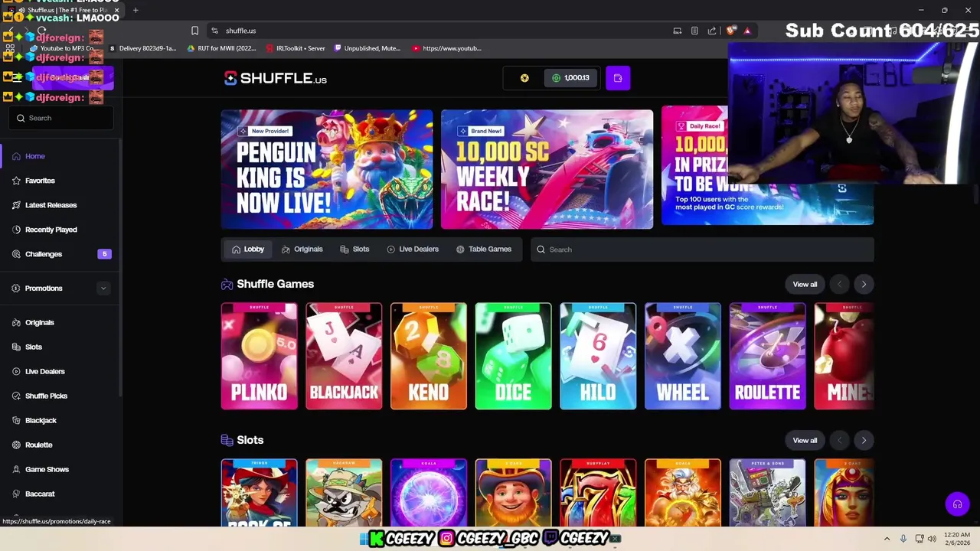Click the Game Shows sidebar icon
This screenshot has width=980, height=551.
coord(16,470)
